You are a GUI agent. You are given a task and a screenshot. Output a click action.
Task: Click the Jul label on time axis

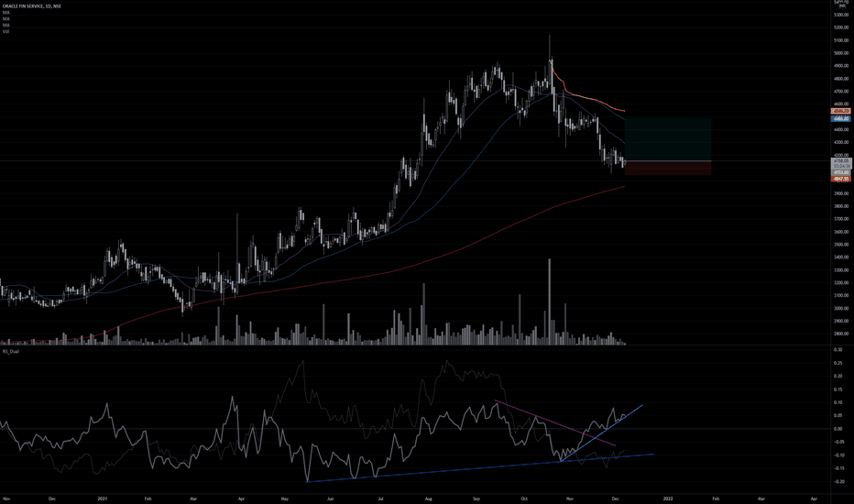point(380,499)
